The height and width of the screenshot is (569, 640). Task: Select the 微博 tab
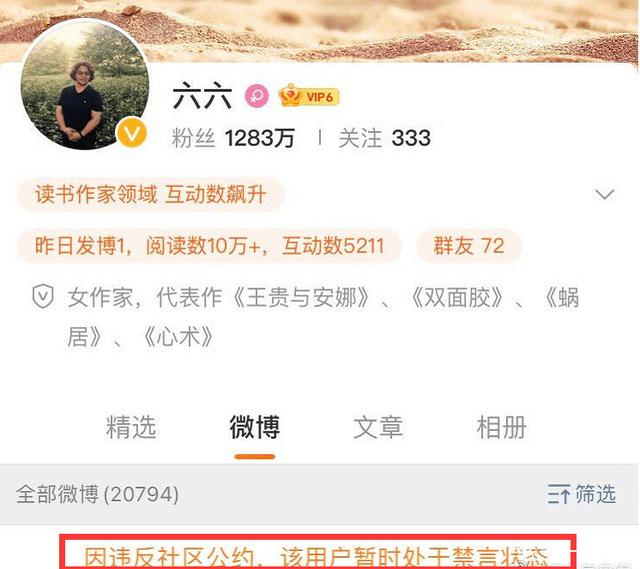pyautogui.click(x=254, y=427)
